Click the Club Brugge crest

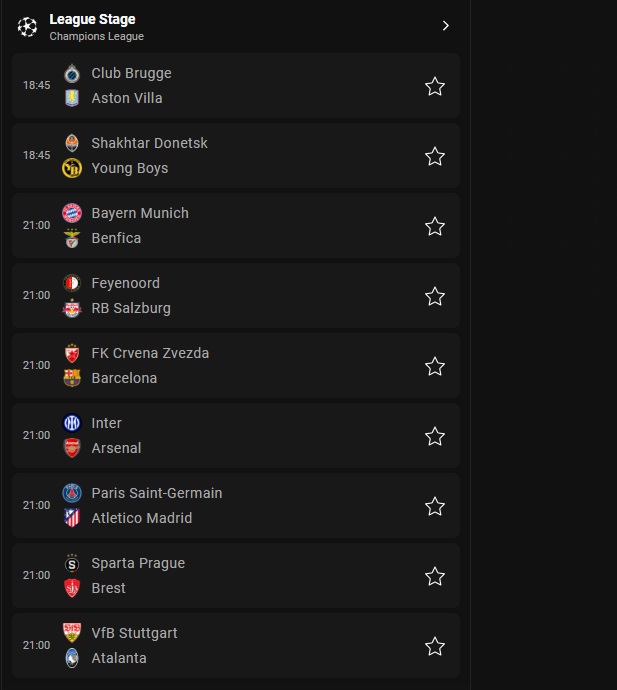click(x=72, y=73)
